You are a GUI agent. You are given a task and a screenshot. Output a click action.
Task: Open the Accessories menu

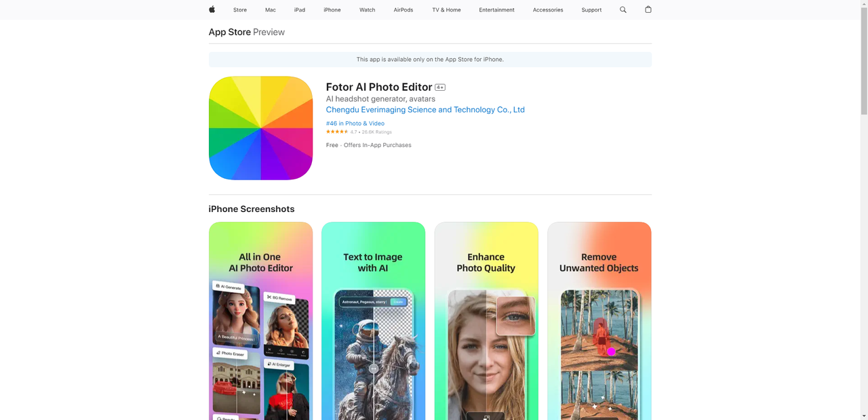(548, 10)
